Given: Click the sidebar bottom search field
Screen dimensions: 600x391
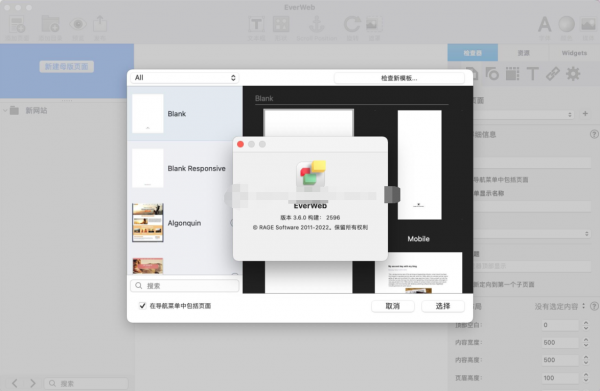Looking at the screenshot, I should pyautogui.click(x=86, y=383).
